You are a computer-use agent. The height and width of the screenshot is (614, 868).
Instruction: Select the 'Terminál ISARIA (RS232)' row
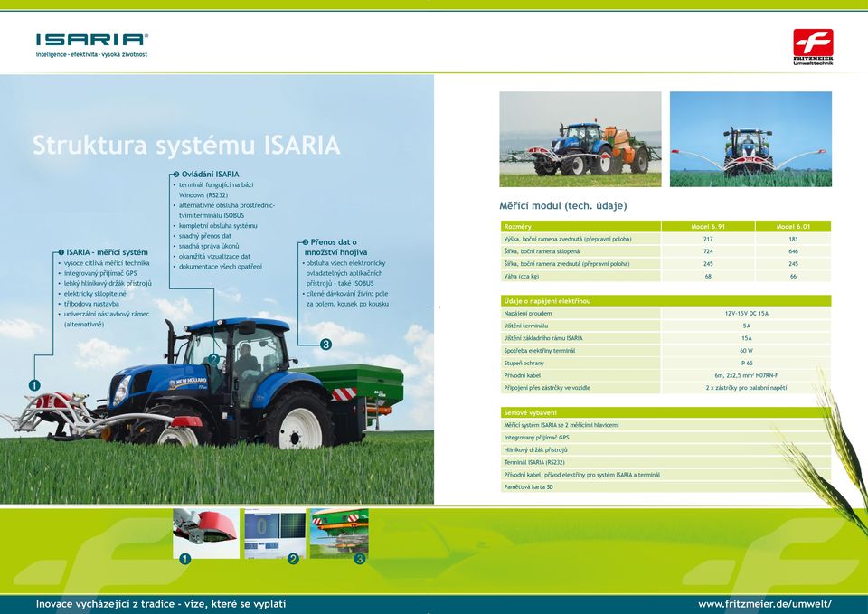(665, 462)
